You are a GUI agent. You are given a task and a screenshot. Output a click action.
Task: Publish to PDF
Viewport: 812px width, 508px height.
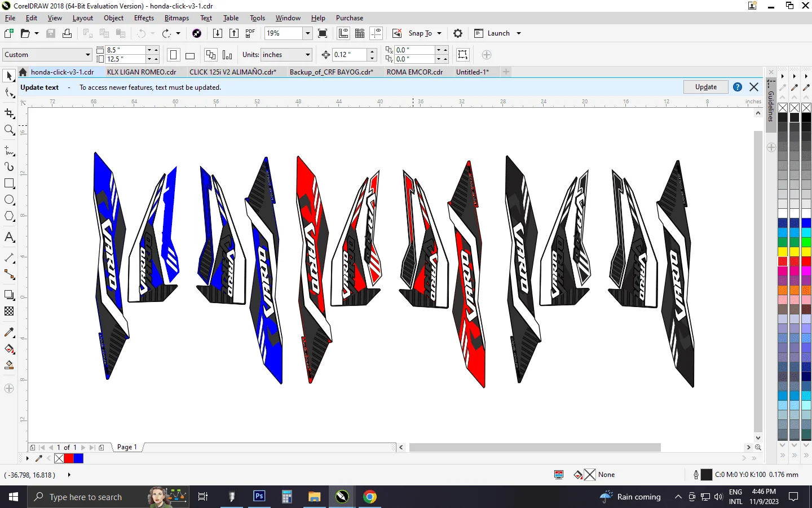(250, 33)
